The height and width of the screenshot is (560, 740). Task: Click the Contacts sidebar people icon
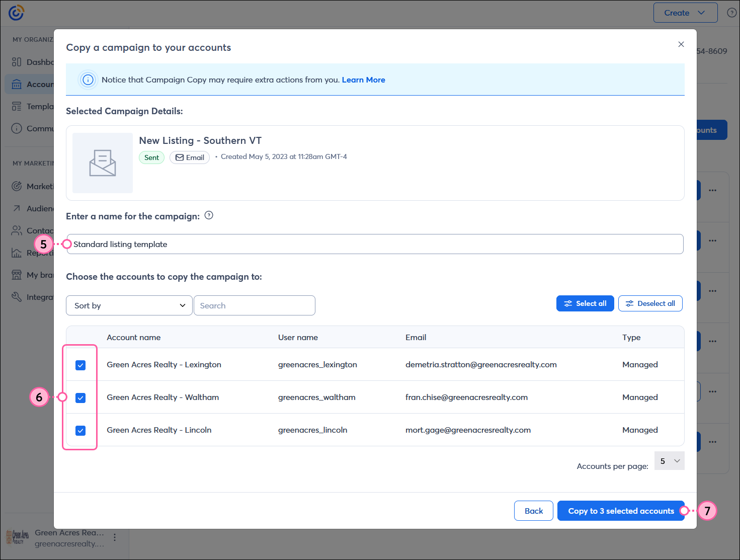click(x=17, y=230)
